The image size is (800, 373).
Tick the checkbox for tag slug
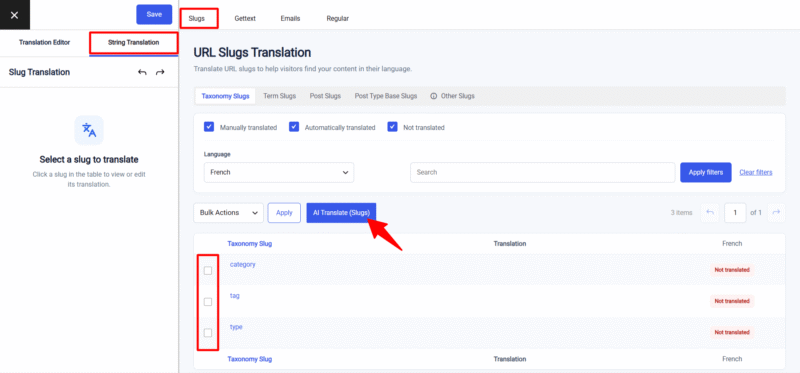tap(208, 302)
